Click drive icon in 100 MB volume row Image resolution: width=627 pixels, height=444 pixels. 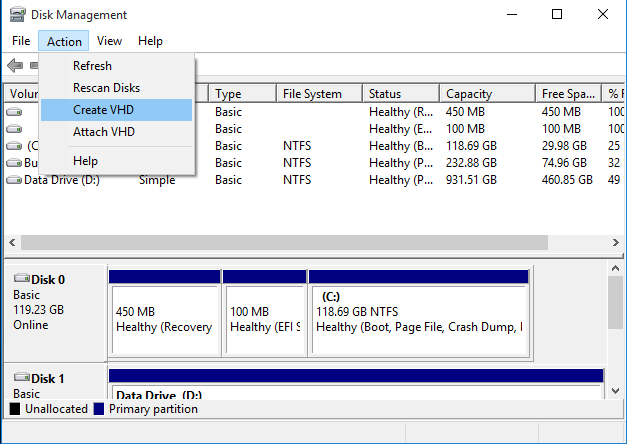coord(14,129)
